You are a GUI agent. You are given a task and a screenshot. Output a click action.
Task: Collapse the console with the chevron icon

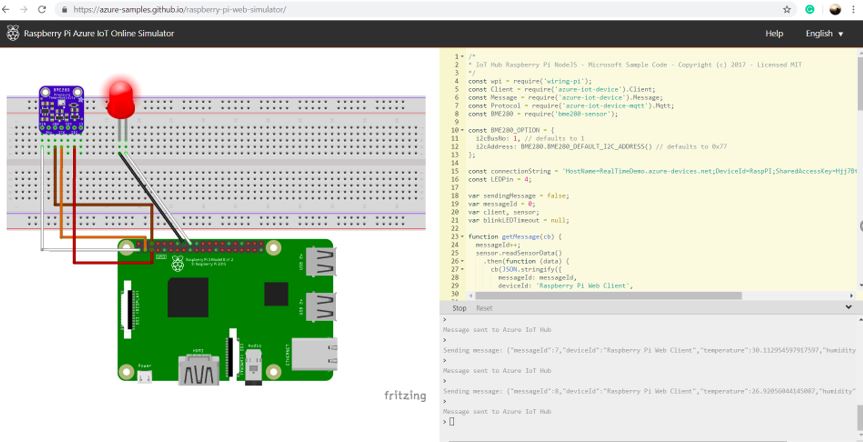pos(849,307)
